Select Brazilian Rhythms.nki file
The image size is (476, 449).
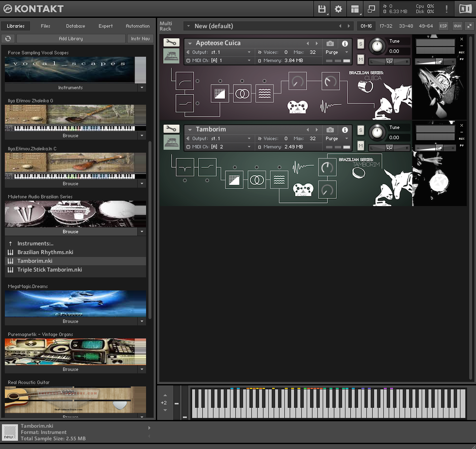tap(75, 252)
